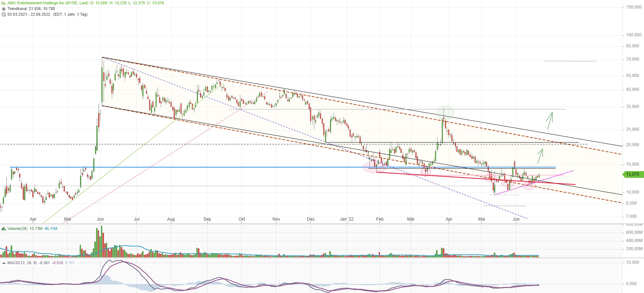Click the 0,000 MACD axis label
Image resolution: width=644 pixels, height=293 pixels.
[x=632, y=284]
